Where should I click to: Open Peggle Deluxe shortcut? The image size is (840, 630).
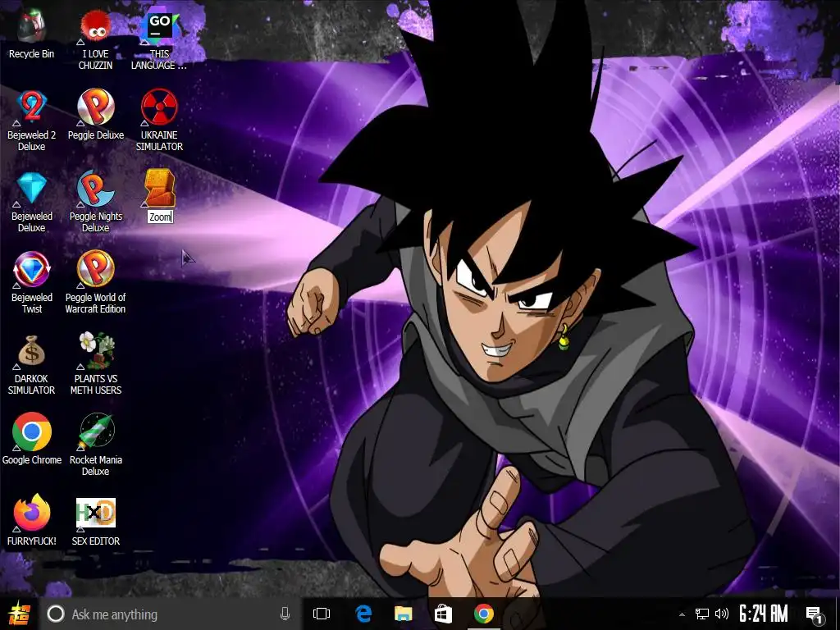tap(95, 107)
